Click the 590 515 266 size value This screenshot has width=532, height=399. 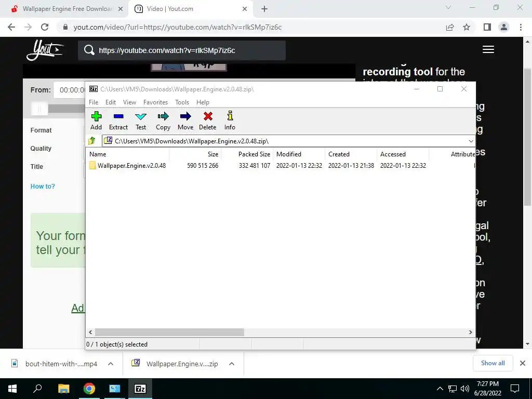(203, 166)
